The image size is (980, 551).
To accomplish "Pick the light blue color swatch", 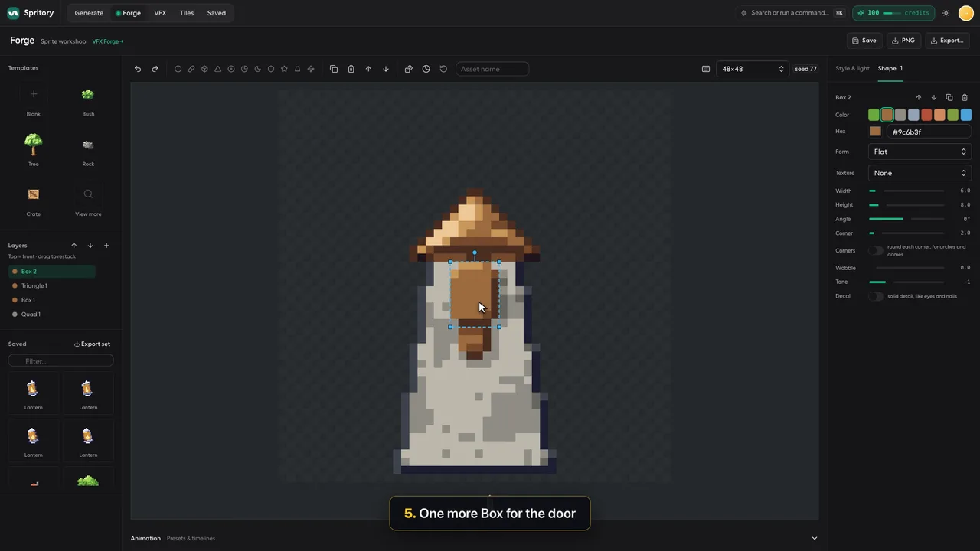I will pos(966,115).
